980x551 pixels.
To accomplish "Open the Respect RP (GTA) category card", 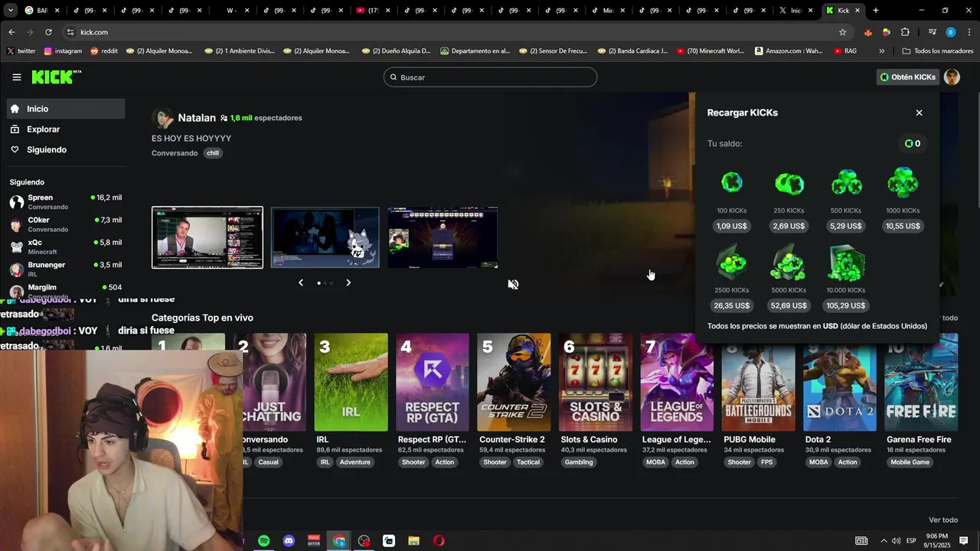I will coord(433,382).
